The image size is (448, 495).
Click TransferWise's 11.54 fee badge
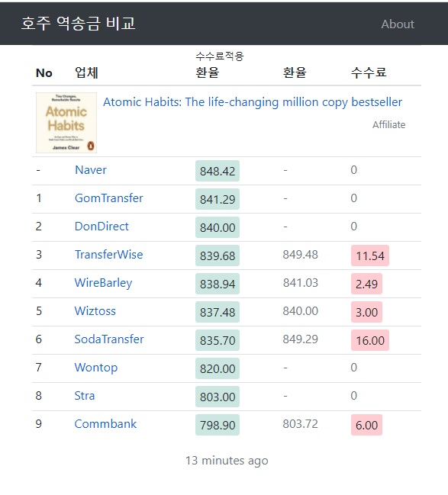tap(370, 256)
